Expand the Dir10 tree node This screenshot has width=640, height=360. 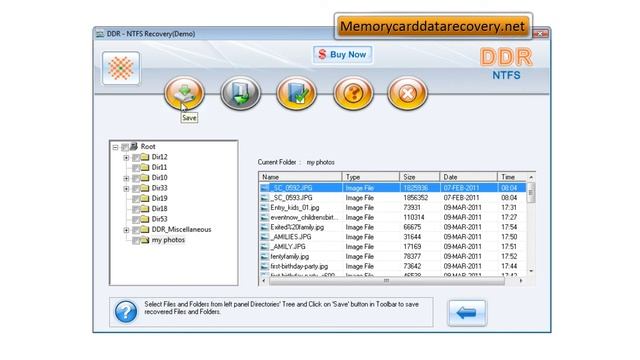click(x=126, y=178)
